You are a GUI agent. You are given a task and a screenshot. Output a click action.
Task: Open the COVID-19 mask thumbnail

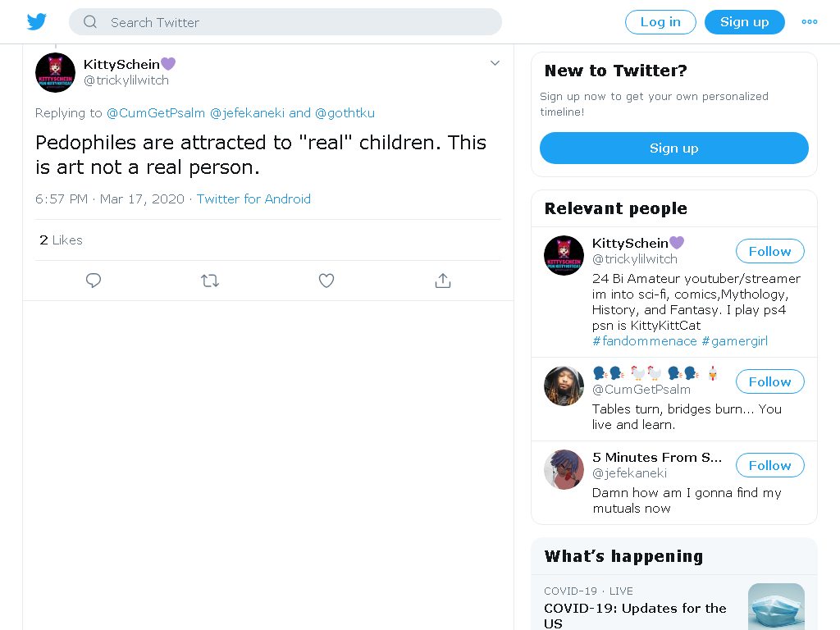(776, 606)
